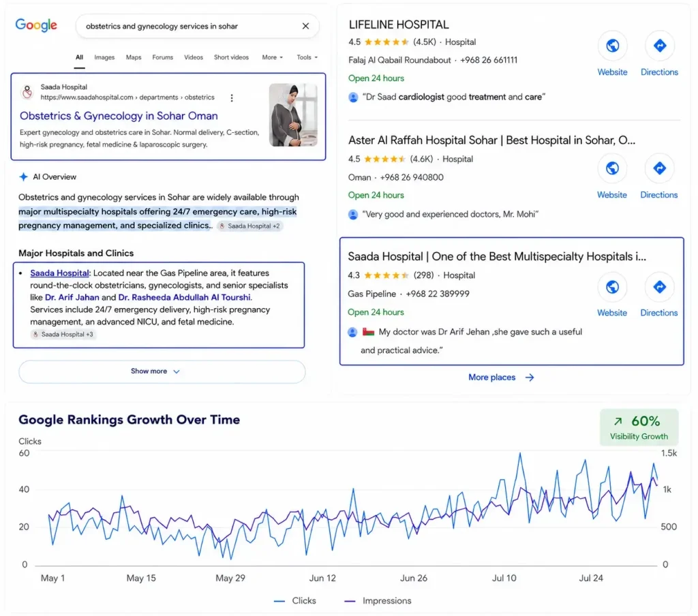Click the search box with obstetrics query

tap(197, 27)
